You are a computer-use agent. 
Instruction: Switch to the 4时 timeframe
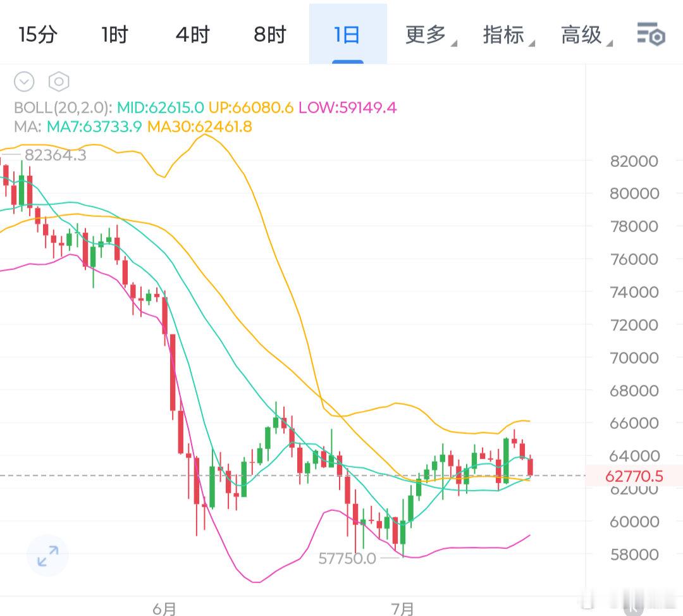[x=192, y=34]
